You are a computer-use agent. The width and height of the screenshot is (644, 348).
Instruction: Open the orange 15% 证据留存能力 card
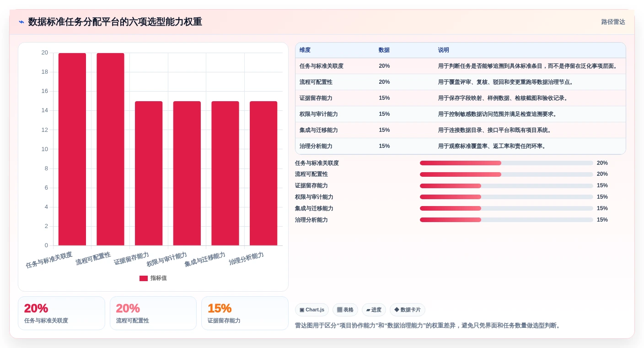click(x=245, y=313)
